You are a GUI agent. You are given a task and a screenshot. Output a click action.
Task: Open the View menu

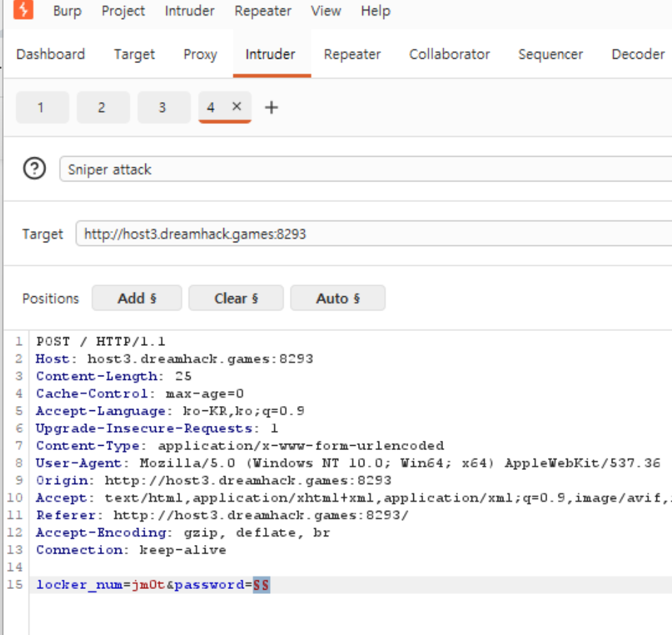coord(325,11)
